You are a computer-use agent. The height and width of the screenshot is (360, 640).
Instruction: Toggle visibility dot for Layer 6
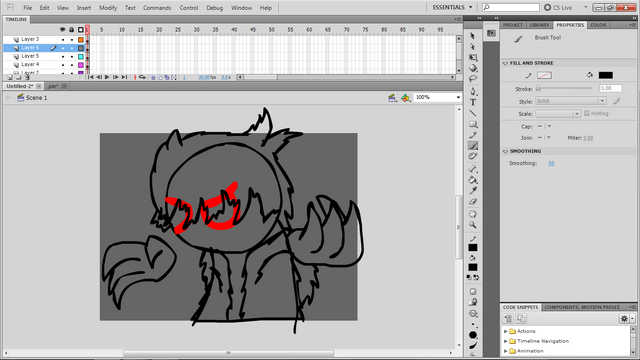[x=63, y=48]
